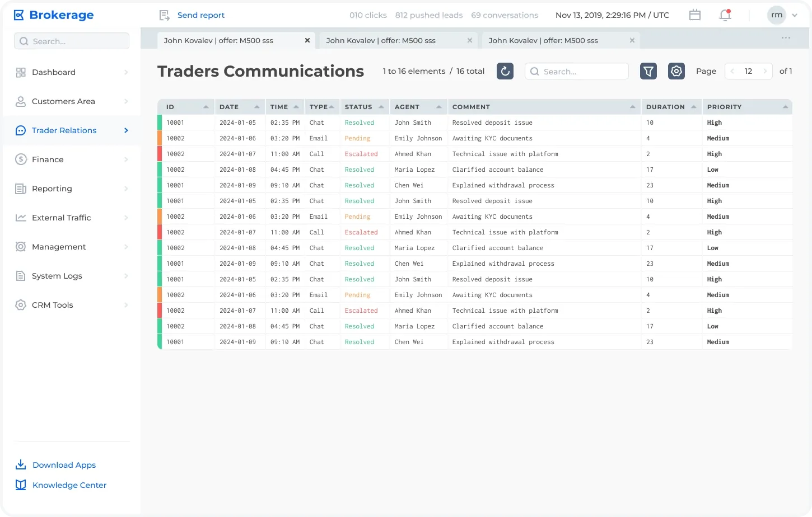
Task: Click the Send report link
Action: click(x=201, y=15)
